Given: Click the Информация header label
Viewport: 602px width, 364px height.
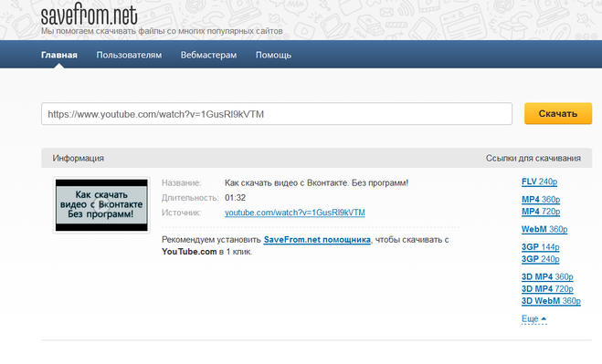Looking at the screenshot, I should point(79,158).
